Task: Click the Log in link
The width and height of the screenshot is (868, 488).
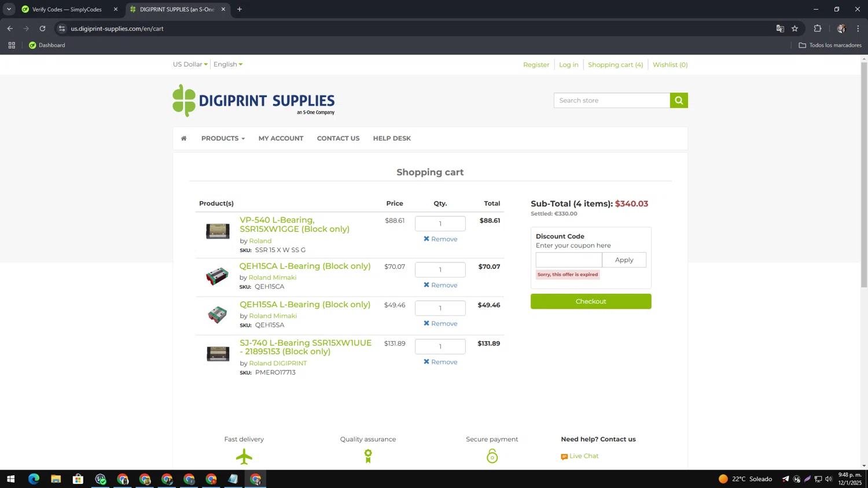Action: [x=568, y=65]
